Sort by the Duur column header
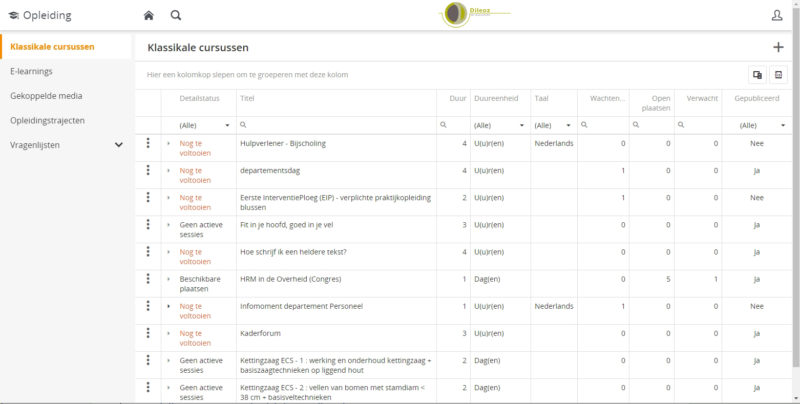This screenshot has width=800, height=404. [458, 99]
